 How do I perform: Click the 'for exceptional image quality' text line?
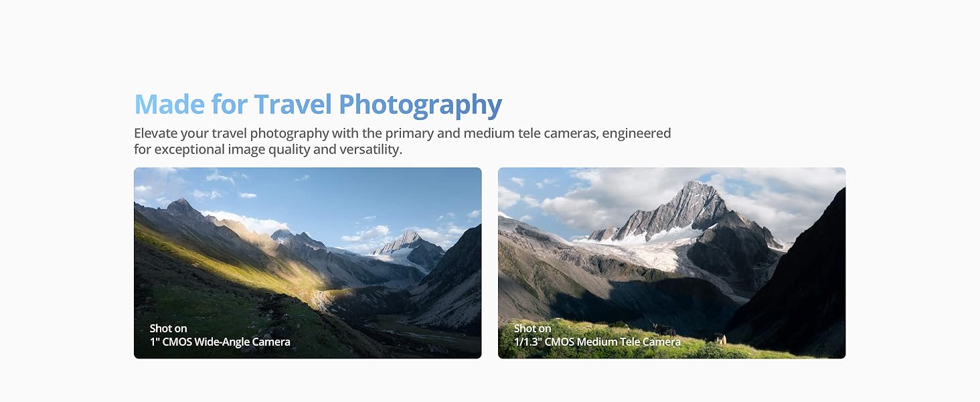268,149
